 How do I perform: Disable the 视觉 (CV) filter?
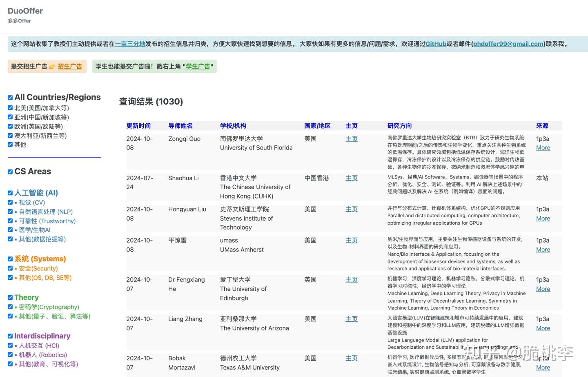point(10,202)
